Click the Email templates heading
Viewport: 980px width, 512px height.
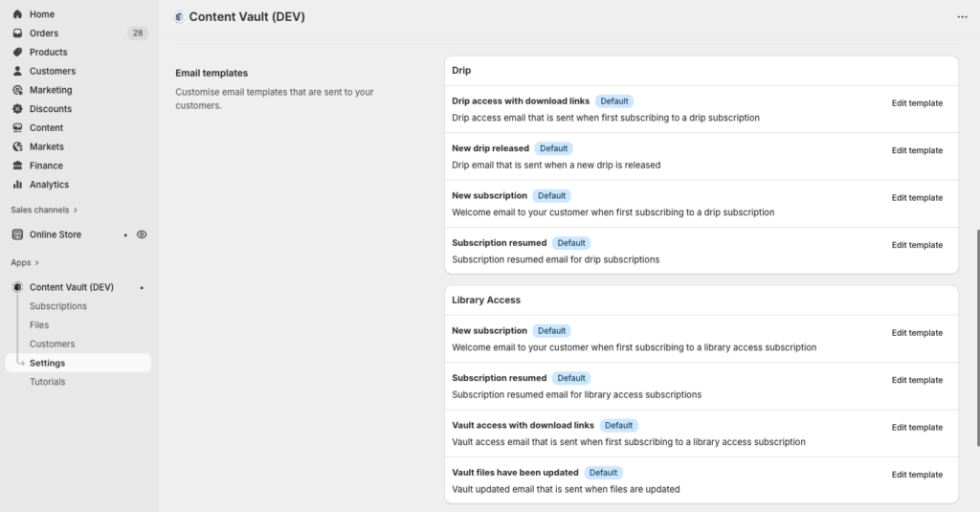(x=212, y=73)
